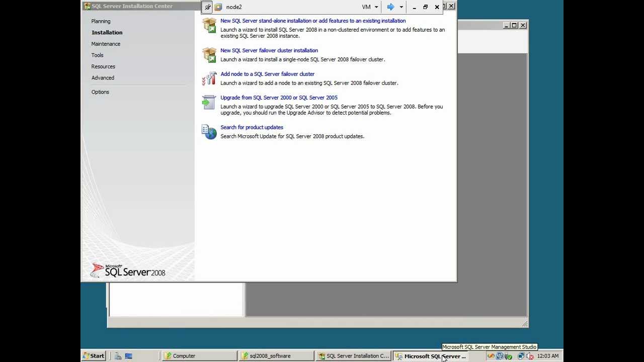
Task: Restore the node2 VM toolbar window
Action: pos(425,7)
